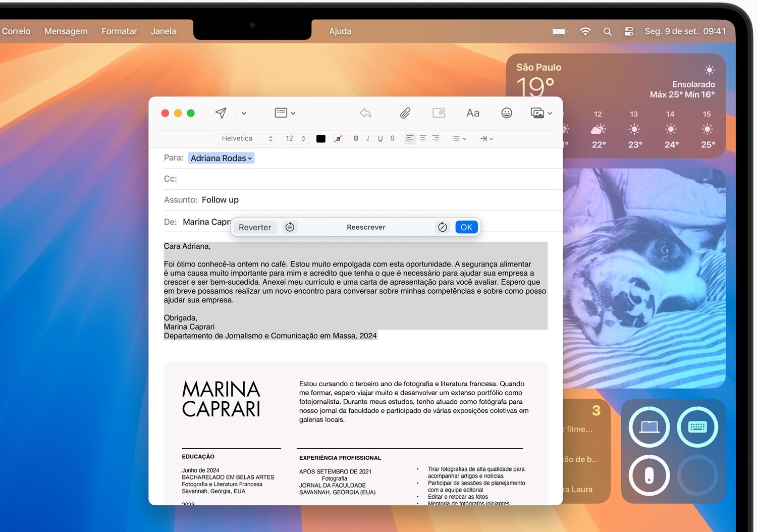Attach a file with the paperclip icon
The height and width of the screenshot is (532, 757).
click(x=405, y=113)
